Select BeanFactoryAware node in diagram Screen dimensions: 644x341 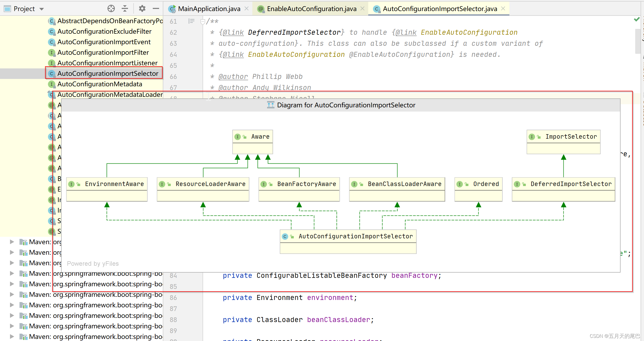tap(299, 189)
